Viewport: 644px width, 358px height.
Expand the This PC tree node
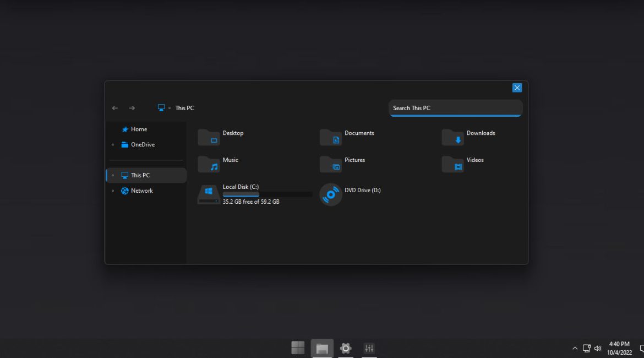113,176
